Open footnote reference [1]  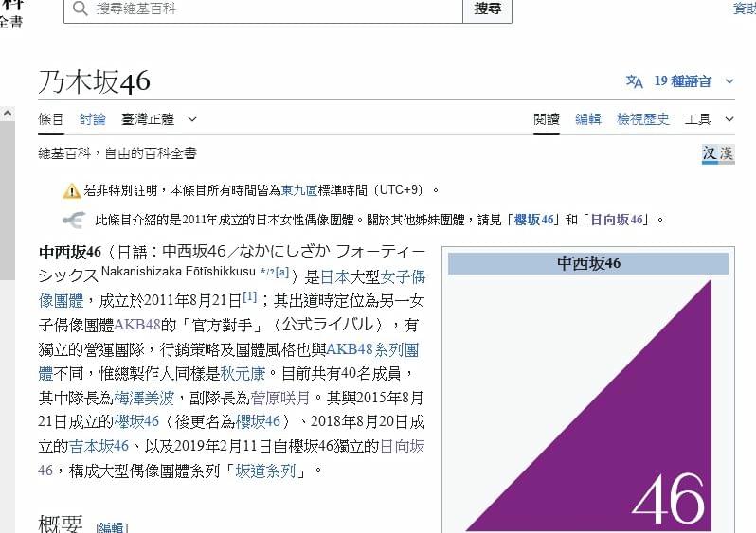point(249,297)
